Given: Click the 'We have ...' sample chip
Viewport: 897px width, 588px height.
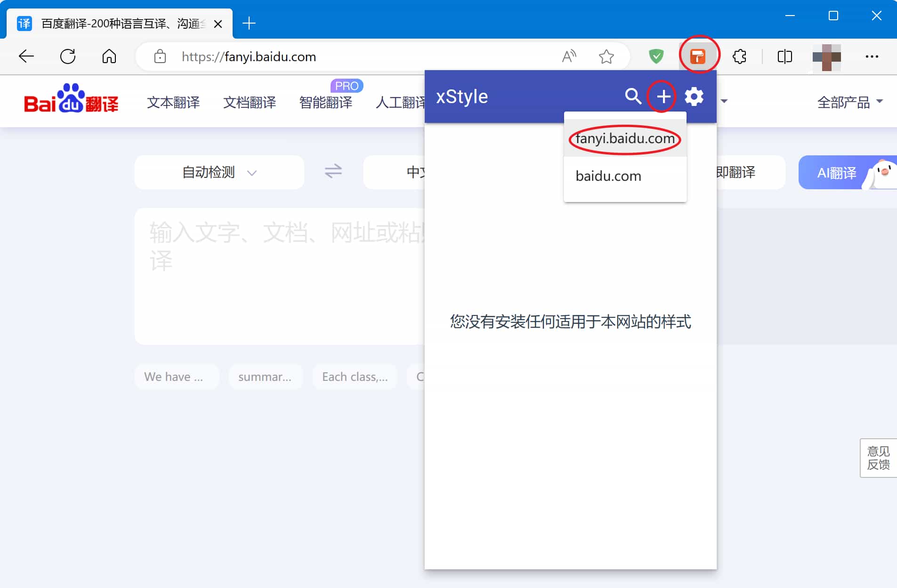Looking at the screenshot, I should click(174, 377).
